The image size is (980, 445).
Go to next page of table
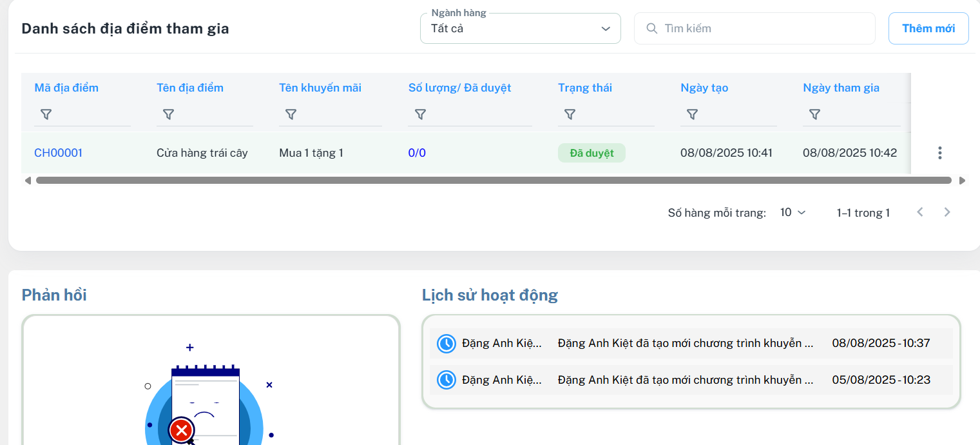pyautogui.click(x=946, y=212)
